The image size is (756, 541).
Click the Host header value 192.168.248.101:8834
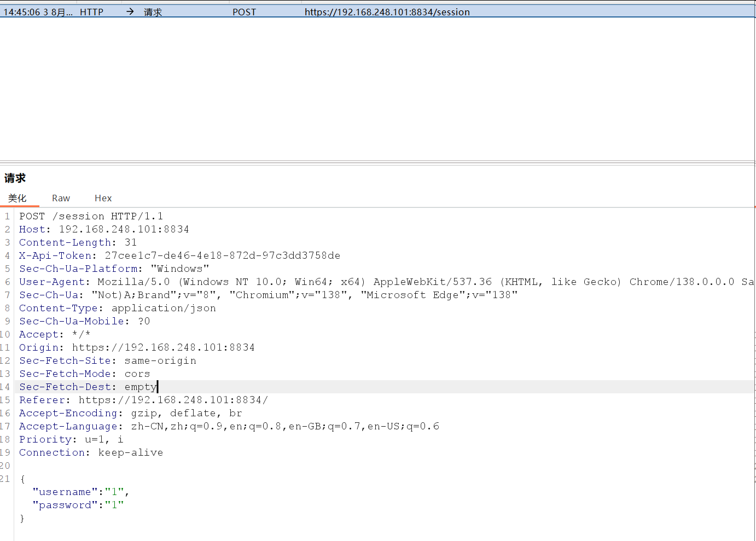124,229
